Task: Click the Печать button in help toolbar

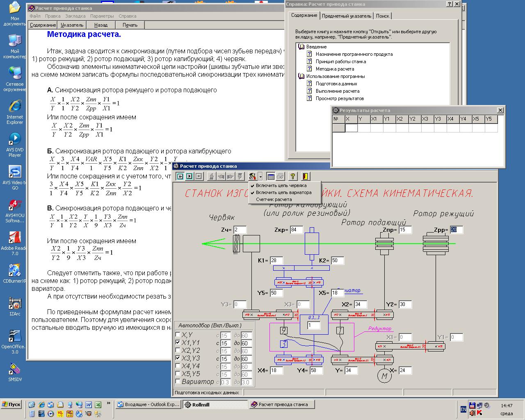Action: tap(130, 25)
